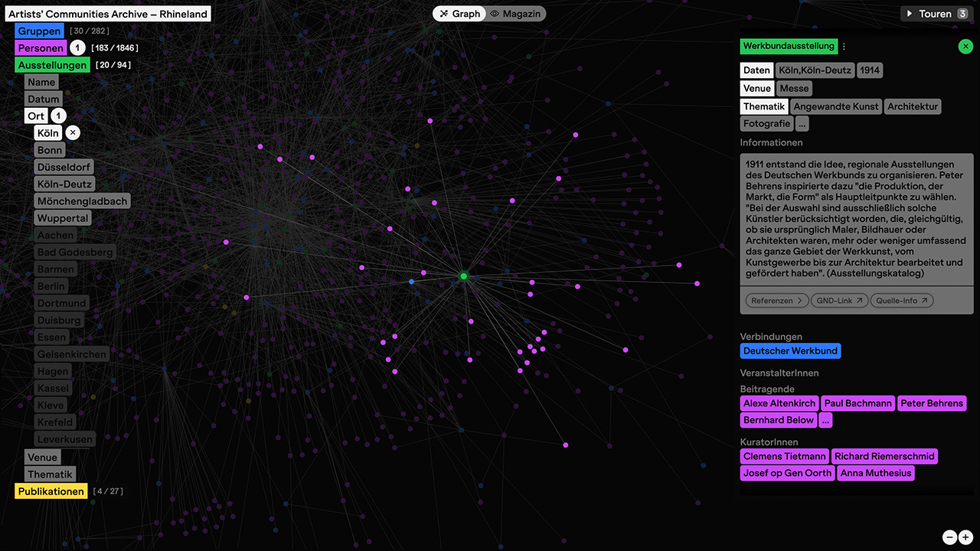Remove the Köln location filter

73,133
